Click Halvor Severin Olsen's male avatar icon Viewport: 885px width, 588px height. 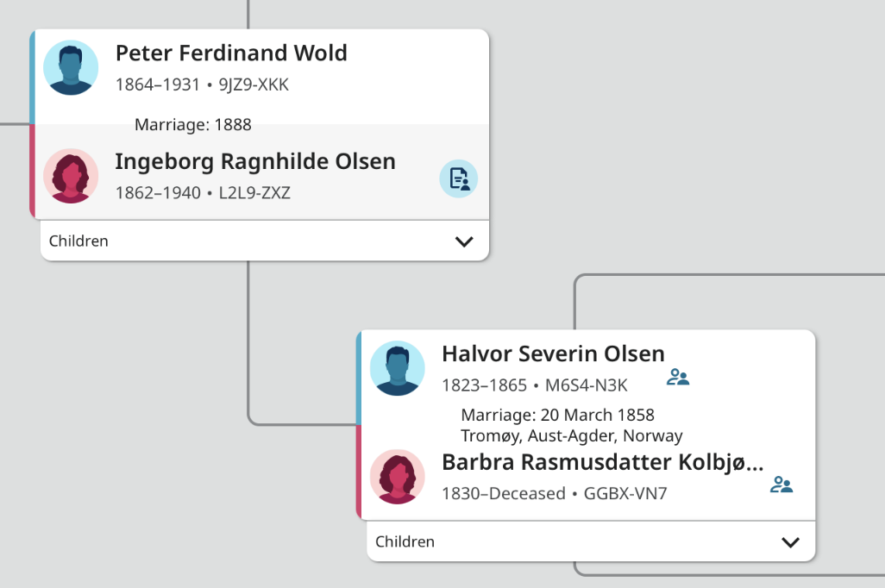[x=397, y=368]
